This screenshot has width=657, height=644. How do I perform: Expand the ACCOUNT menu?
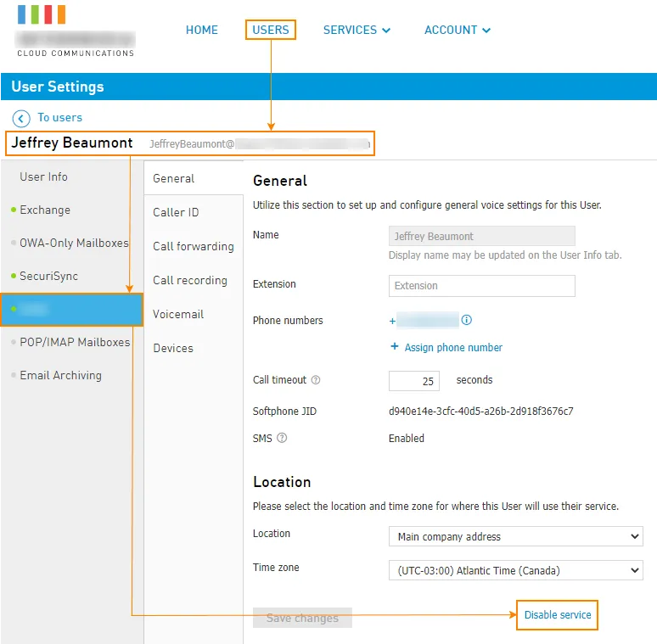(458, 31)
